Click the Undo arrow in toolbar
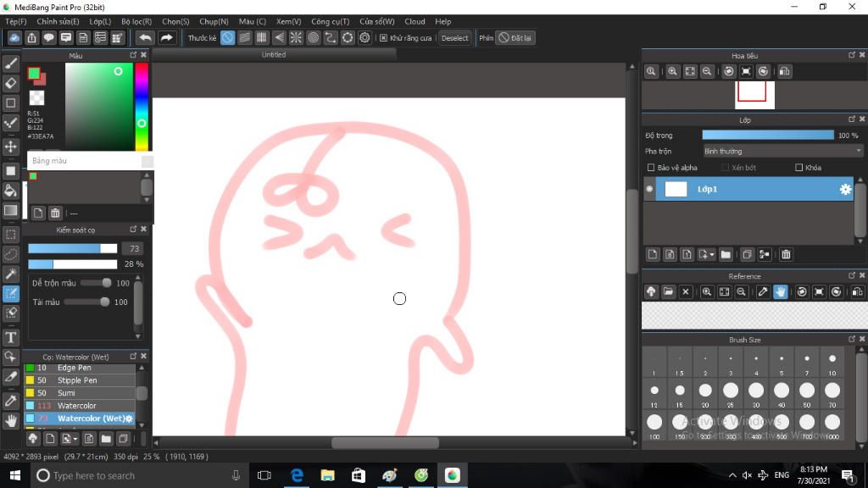The height and width of the screenshot is (488, 868). coord(145,37)
